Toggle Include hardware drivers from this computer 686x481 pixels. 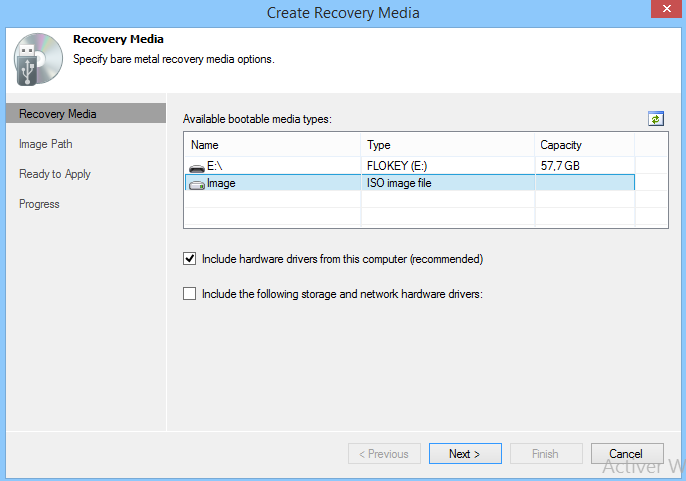point(189,259)
